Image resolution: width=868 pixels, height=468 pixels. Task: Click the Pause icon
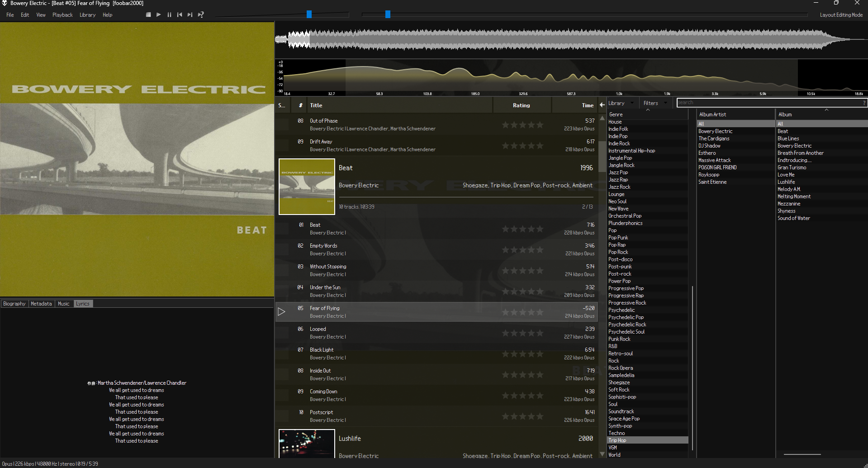click(169, 14)
